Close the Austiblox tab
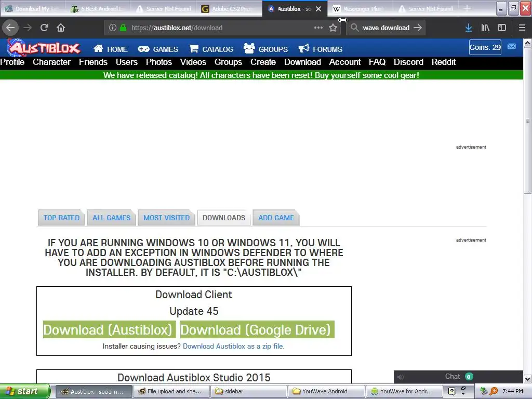The width and height of the screenshot is (532, 399). pos(318,9)
